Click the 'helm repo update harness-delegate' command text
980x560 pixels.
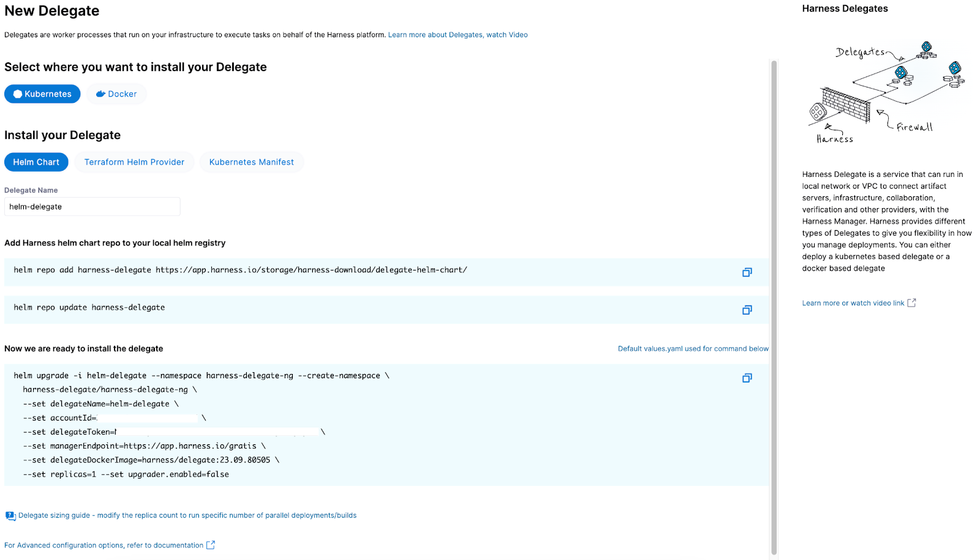[89, 308]
